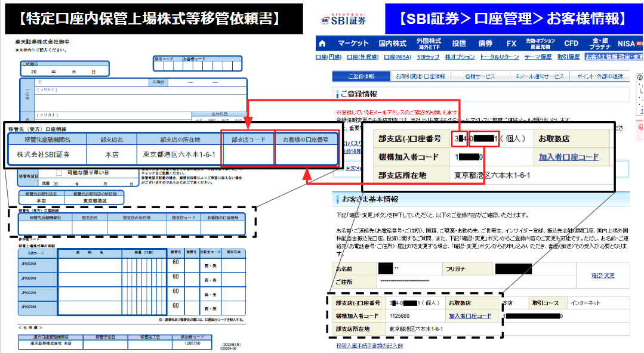This screenshot has width=644, height=353.
Task: Open the 外国株式 海外ETF menu
Action: (429, 44)
